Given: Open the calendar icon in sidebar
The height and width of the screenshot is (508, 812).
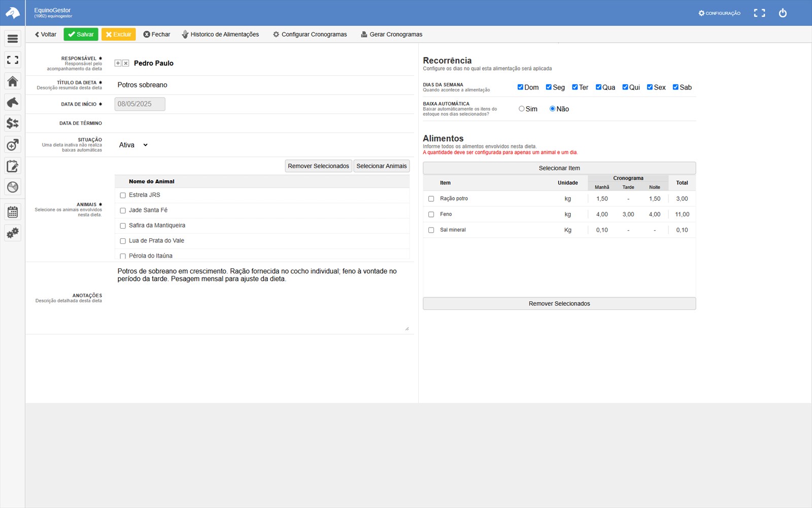Looking at the screenshot, I should pyautogui.click(x=13, y=212).
